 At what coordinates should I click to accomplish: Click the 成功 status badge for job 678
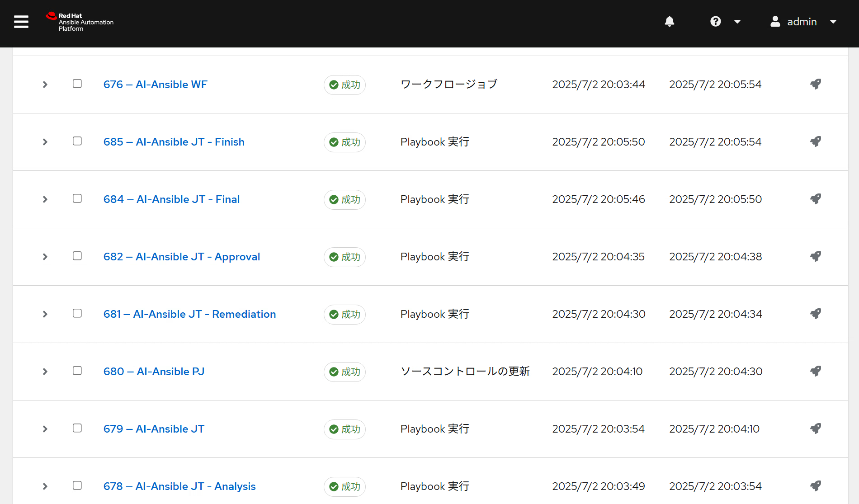pos(345,487)
